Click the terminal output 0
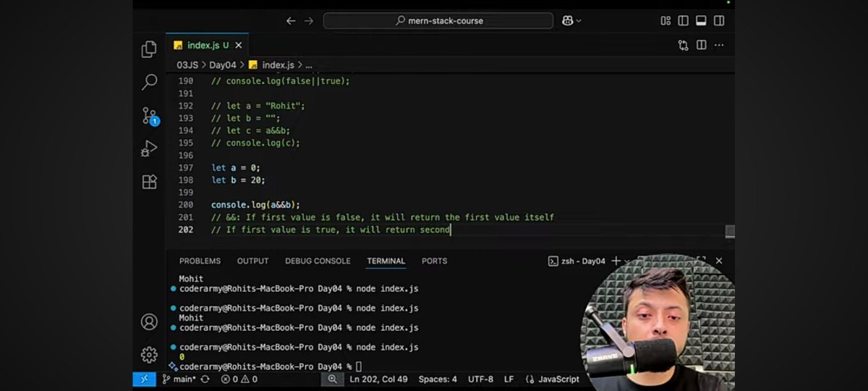The width and height of the screenshot is (868, 391). 182,357
